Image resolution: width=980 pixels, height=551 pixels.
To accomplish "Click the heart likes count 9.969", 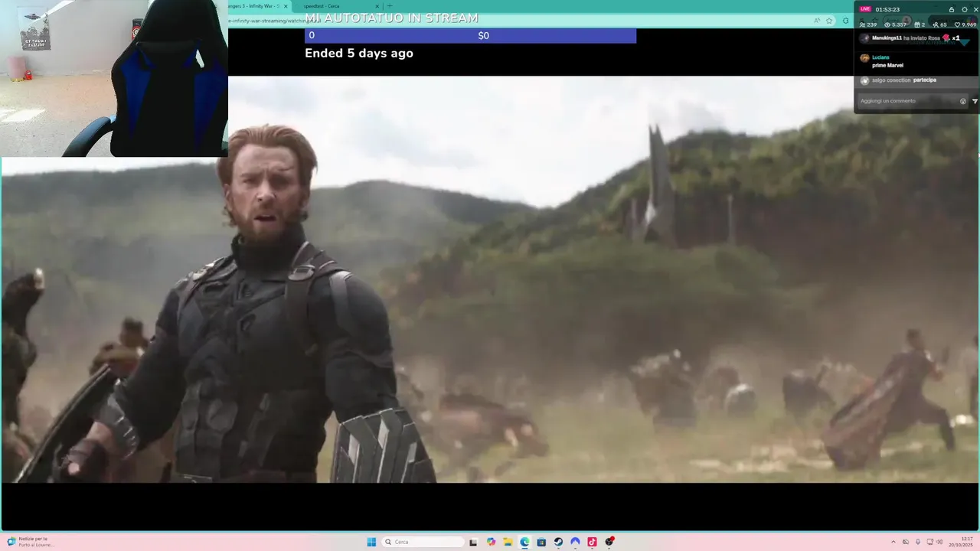I will click(965, 24).
